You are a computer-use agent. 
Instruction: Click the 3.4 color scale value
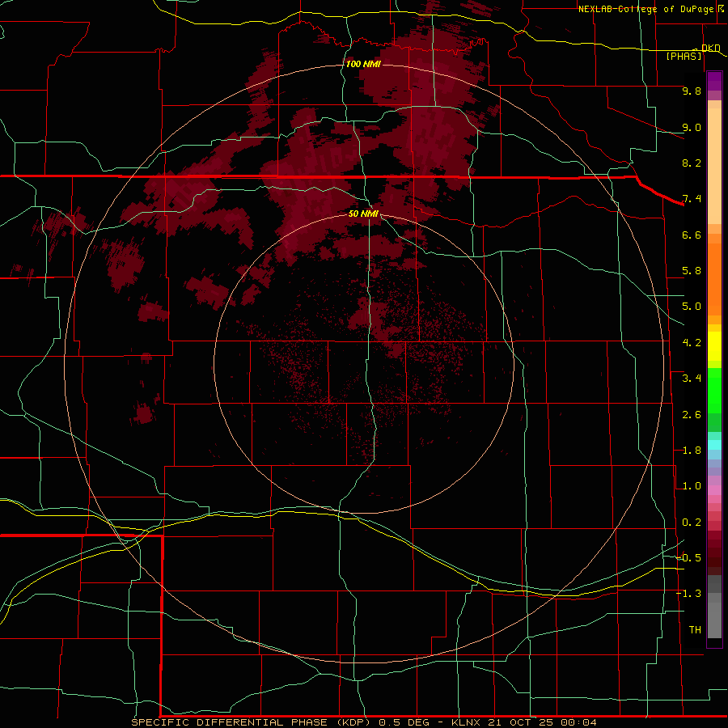click(x=691, y=379)
